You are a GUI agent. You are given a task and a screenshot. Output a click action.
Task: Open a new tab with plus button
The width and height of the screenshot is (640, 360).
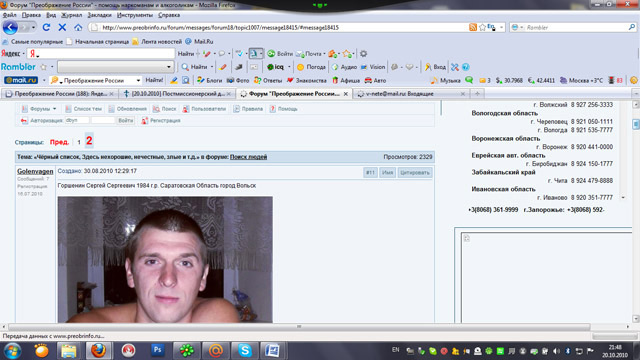477,94
